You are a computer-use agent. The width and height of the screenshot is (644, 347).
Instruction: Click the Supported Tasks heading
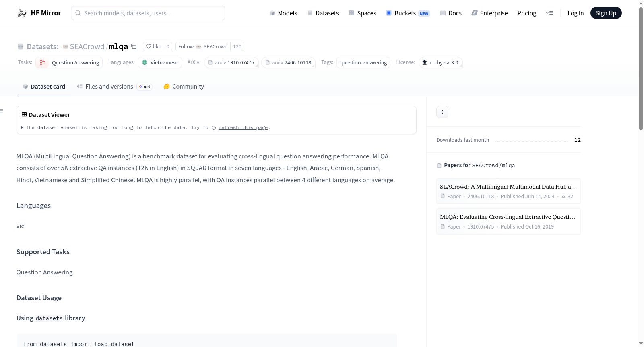tap(43, 252)
